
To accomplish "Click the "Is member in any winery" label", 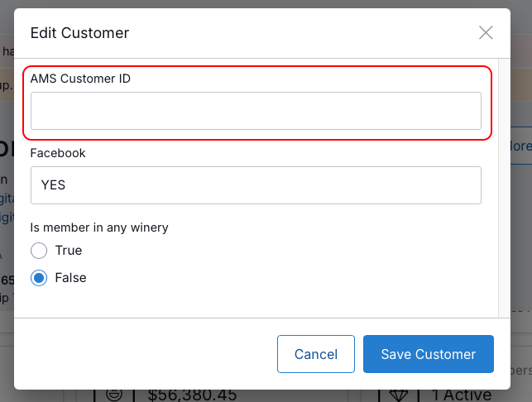I will click(99, 227).
